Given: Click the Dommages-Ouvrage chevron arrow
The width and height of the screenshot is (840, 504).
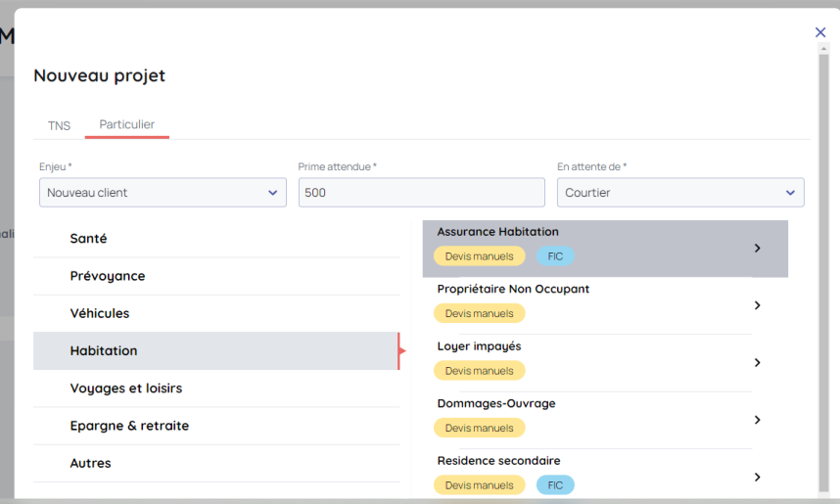Looking at the screenshot, I should pos(757,420).
